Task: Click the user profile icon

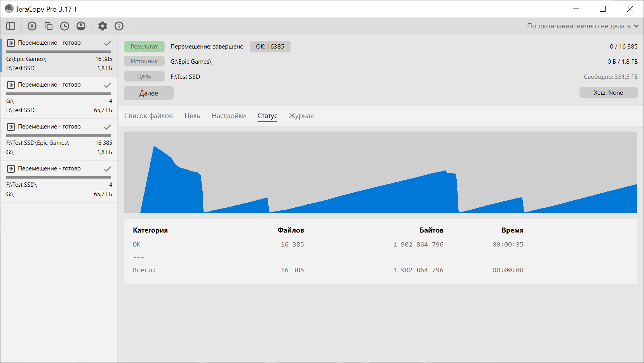Action: tap(81, 26)
